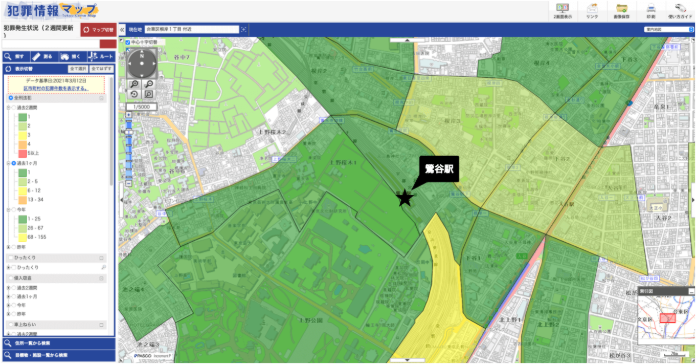Open the 2-screen display (2画面表示) tool
This screenshot has height=364, width=696.
coord(562,11)
